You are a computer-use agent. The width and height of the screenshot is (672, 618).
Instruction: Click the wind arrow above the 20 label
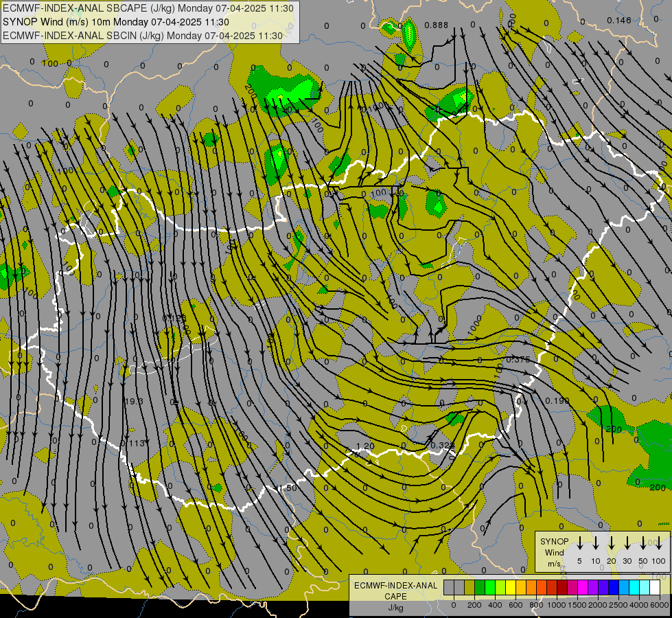pyautogui.click(x=612, y=543)
